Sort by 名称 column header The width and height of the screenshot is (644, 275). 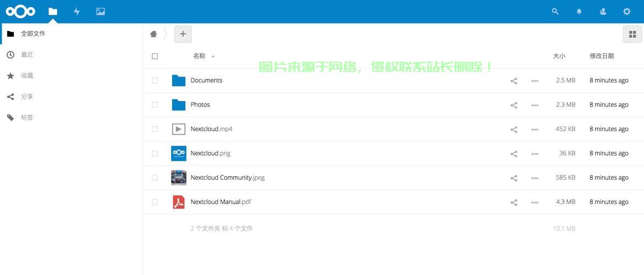coord(199,56)
